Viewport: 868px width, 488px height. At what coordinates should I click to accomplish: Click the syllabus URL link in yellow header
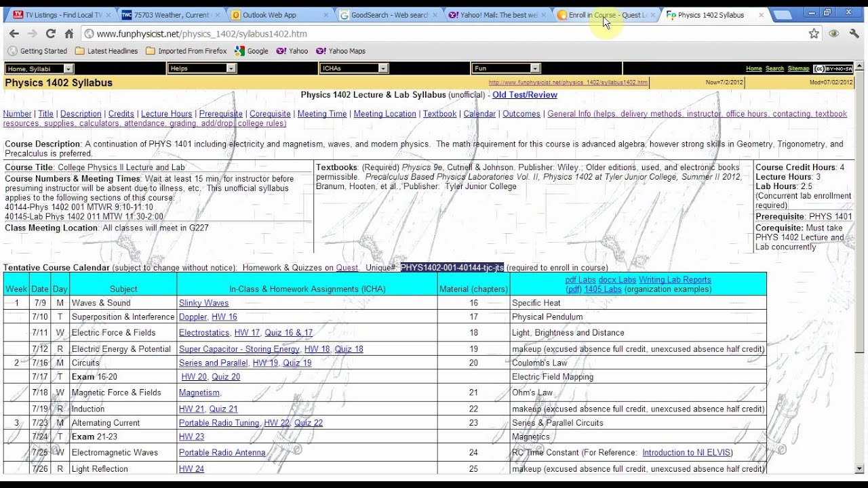point(568,83)
